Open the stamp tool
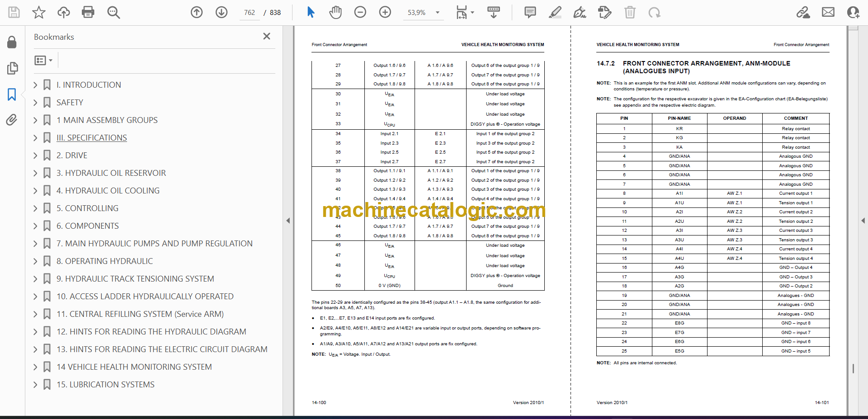 click(x=605, y=12)
